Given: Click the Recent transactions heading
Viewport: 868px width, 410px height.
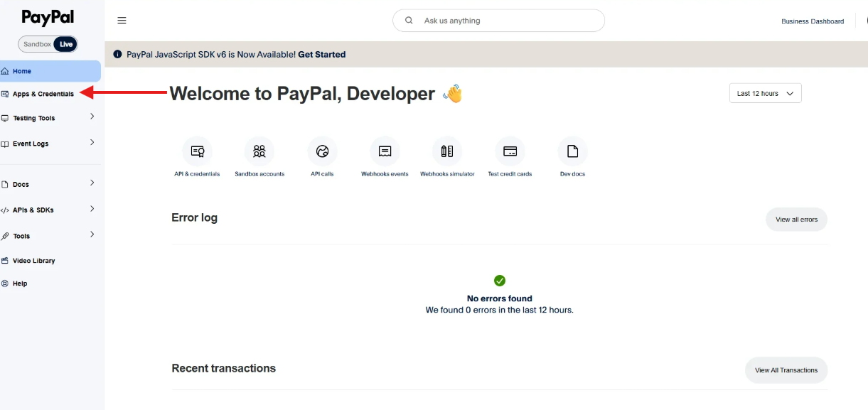Looking at the screenshot, I should pyautogui.click(x=223, y=368).
